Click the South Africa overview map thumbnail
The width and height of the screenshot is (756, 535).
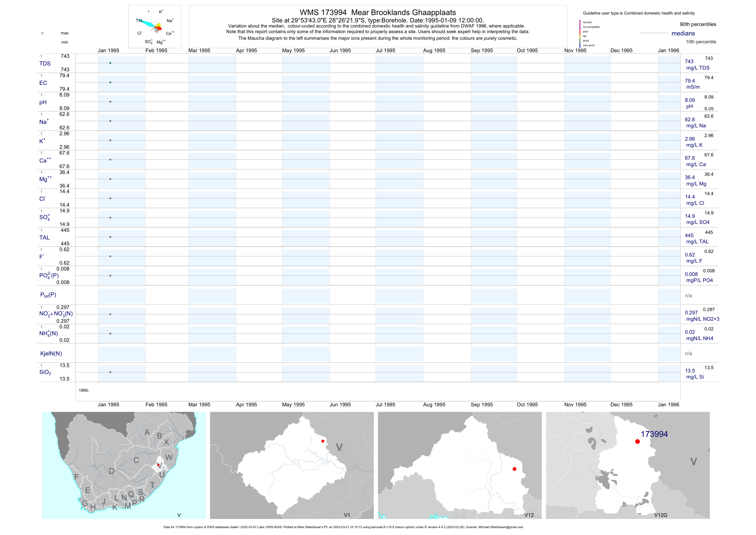[x=124, y=465]
